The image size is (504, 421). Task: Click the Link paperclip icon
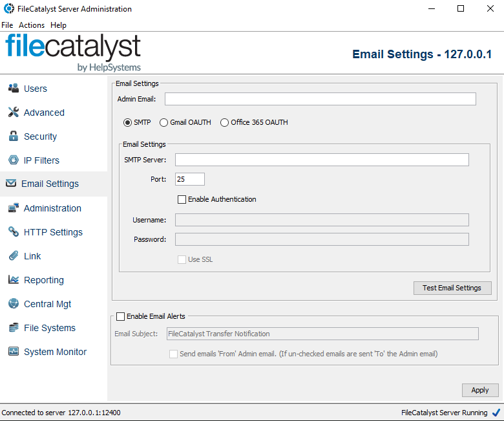click(x=14, y=255)
